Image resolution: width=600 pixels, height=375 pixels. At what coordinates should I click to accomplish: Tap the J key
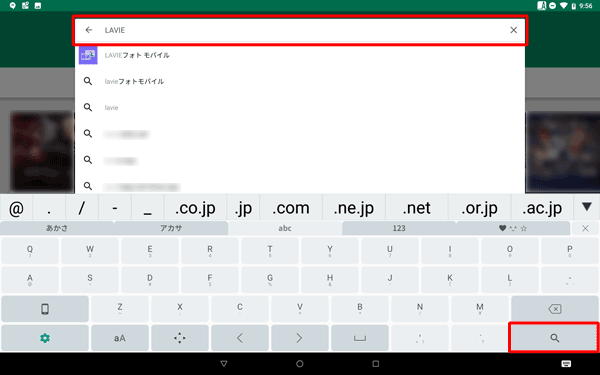(x=390, y=280)
